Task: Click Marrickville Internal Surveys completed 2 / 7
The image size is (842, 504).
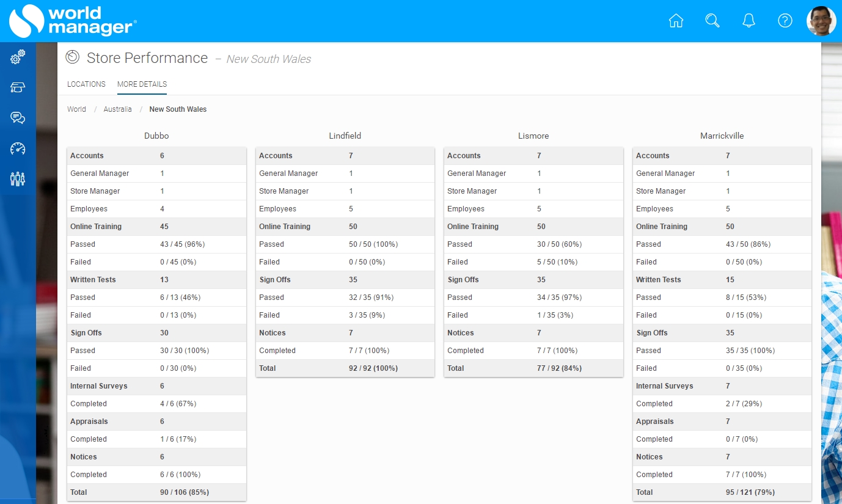Action: coord(744,404)
